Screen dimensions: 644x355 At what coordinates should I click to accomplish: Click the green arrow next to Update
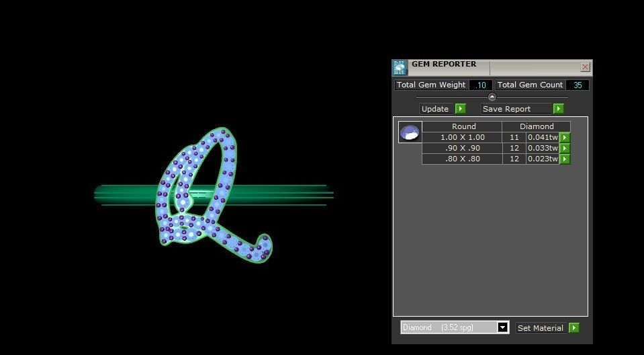click(461, 109)
